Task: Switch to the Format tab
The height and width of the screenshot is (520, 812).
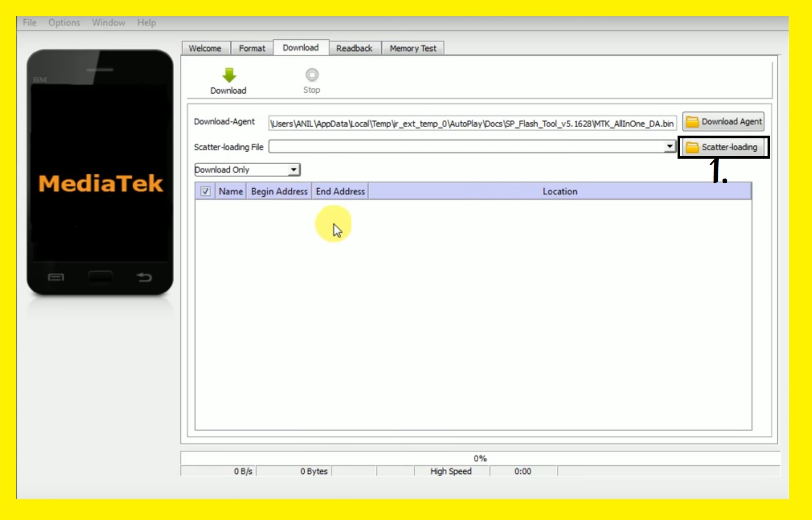Action: coord(252,48)
